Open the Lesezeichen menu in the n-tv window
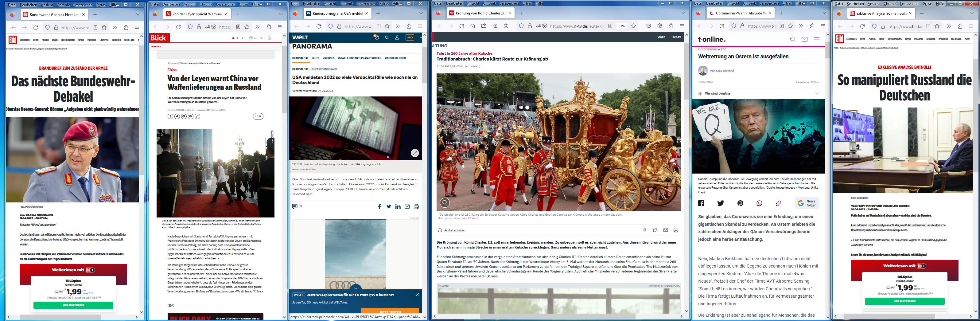 point(509,3)
